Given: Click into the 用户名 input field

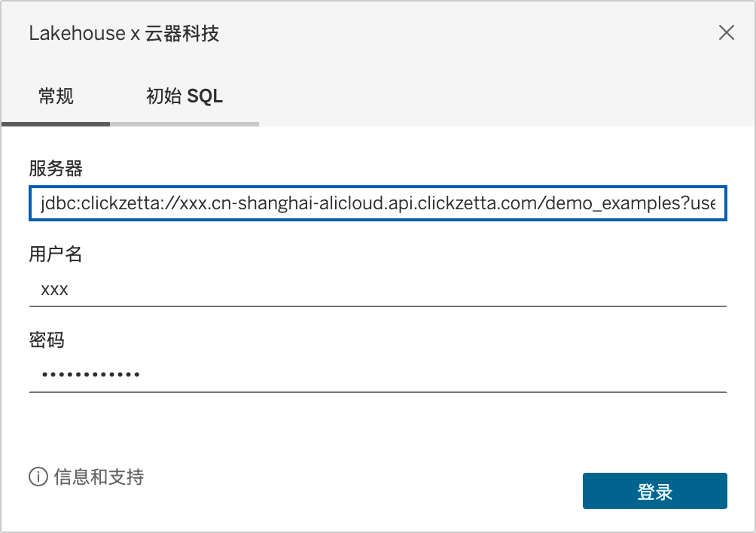Looking at the screenshot, I should click(x=378, y=289).
